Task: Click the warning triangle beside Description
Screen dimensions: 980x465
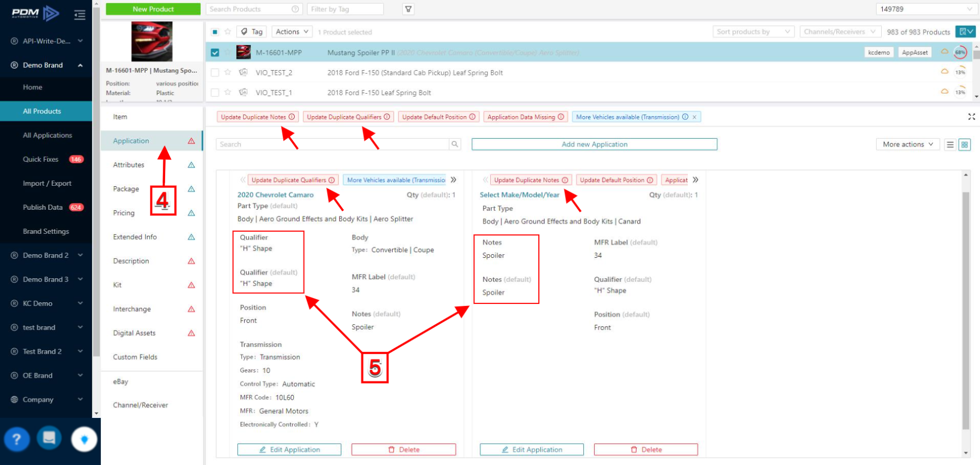Action: (x=191, y=261)
